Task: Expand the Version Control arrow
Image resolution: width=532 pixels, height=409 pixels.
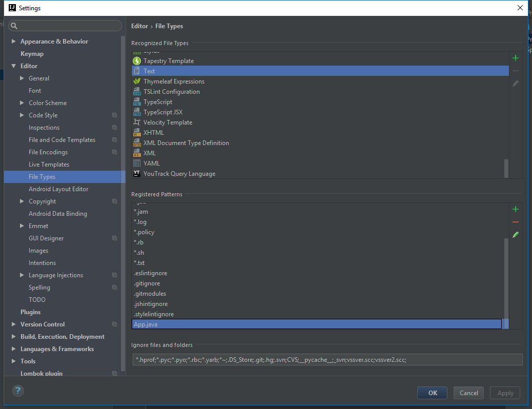Action: point(13,324)
